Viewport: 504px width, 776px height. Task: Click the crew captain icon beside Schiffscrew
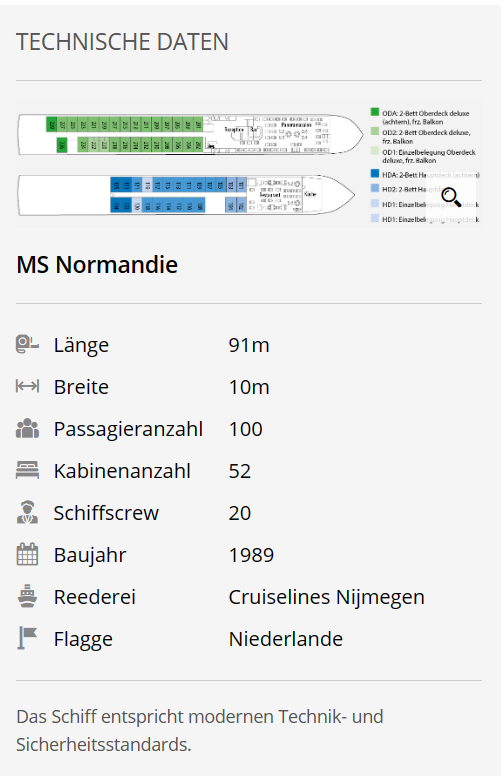click(27, 512)
